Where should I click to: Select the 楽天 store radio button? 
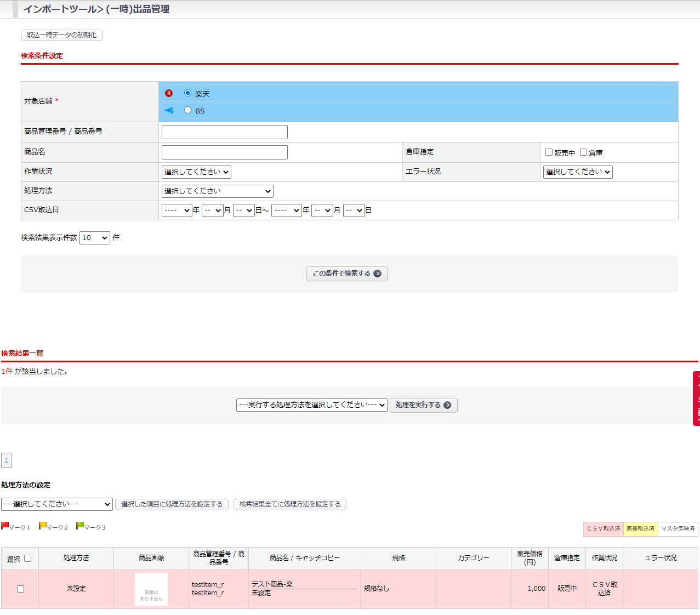click(x=187, y=93)
